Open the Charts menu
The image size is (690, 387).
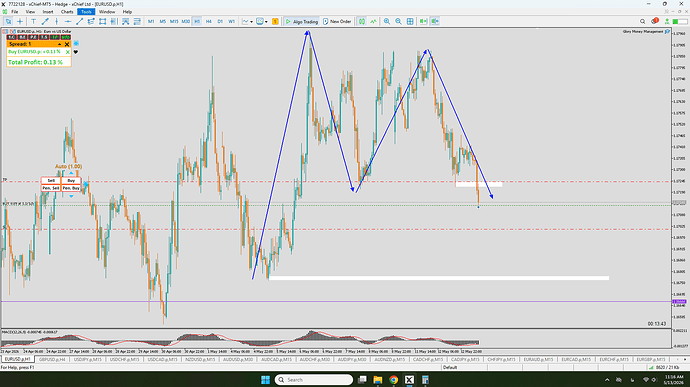(x=67, y=12)
